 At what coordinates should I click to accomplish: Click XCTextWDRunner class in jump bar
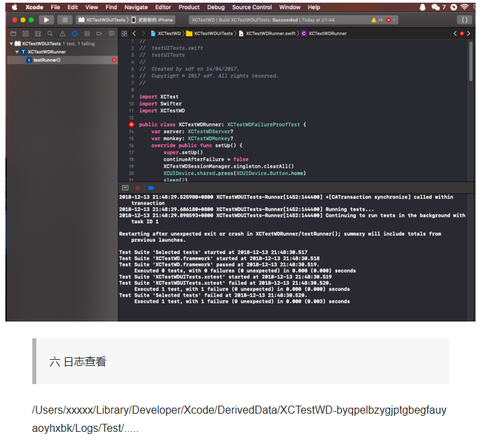tap(324, 34)
